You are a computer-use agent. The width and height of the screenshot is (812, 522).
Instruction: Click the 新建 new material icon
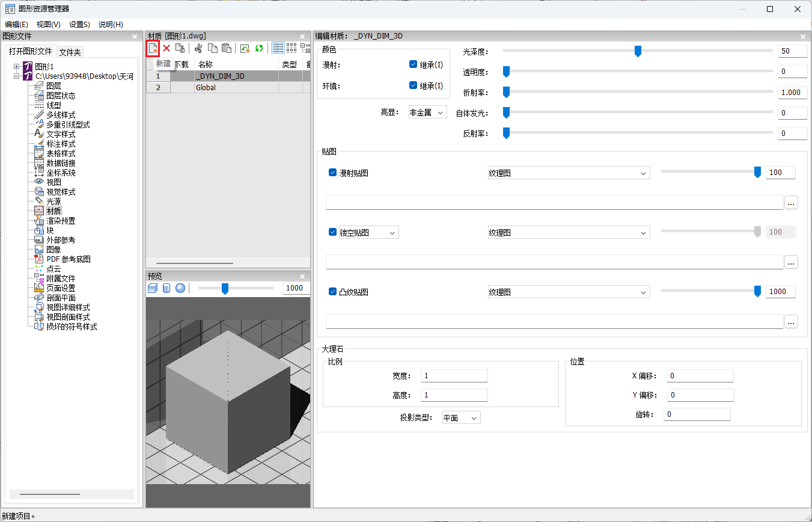(153, 48)
